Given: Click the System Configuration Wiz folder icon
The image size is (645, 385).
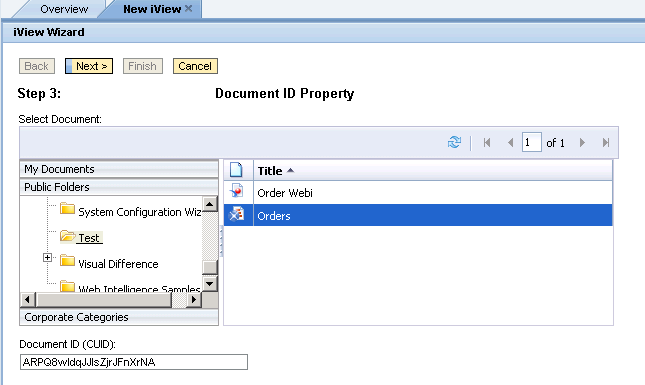Looking at the screenshot, I should (67, 209).
